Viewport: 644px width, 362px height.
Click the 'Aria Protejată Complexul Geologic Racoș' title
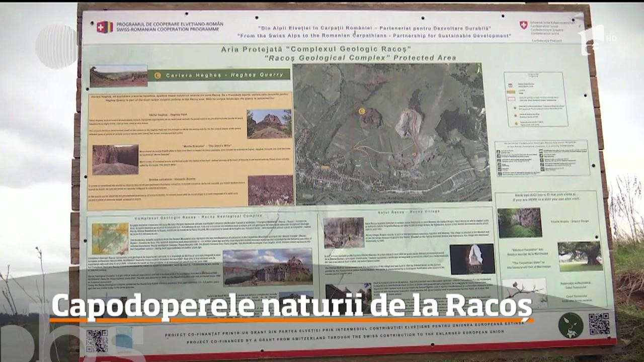(316, 50)
